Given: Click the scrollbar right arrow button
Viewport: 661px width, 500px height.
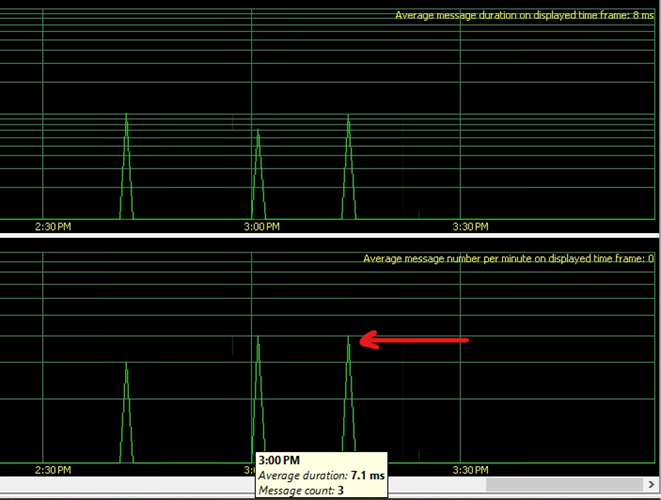Looking at the screenshot, I should click(651, 485).
